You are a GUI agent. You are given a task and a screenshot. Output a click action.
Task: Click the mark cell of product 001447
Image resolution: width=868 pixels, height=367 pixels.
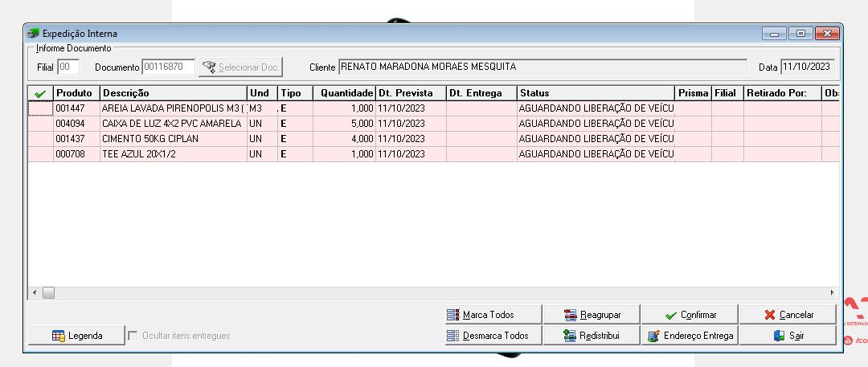click(x=40, y=108)
